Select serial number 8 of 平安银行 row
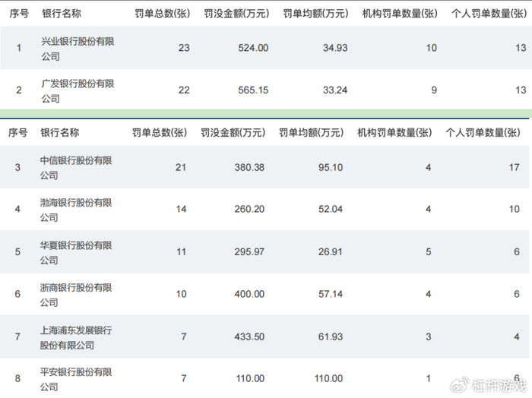The height and width of the screenshot is (398, 532). (17, 378)
